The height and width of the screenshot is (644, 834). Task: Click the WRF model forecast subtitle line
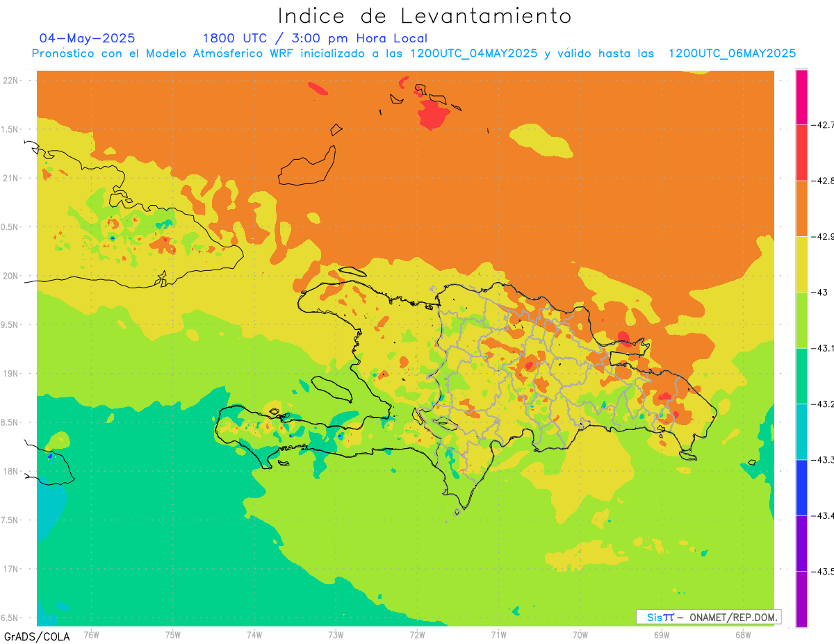[x=414, y=53]
